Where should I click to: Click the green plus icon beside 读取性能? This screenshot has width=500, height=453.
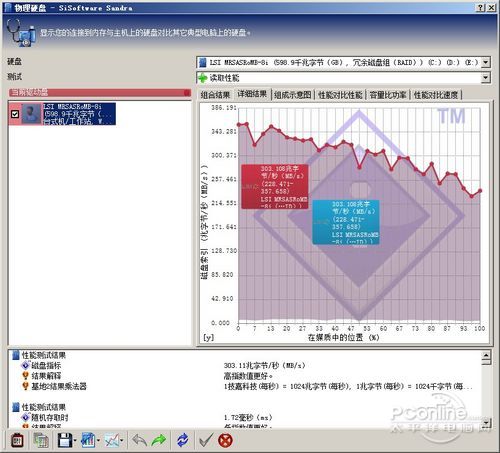coord(203,78)
